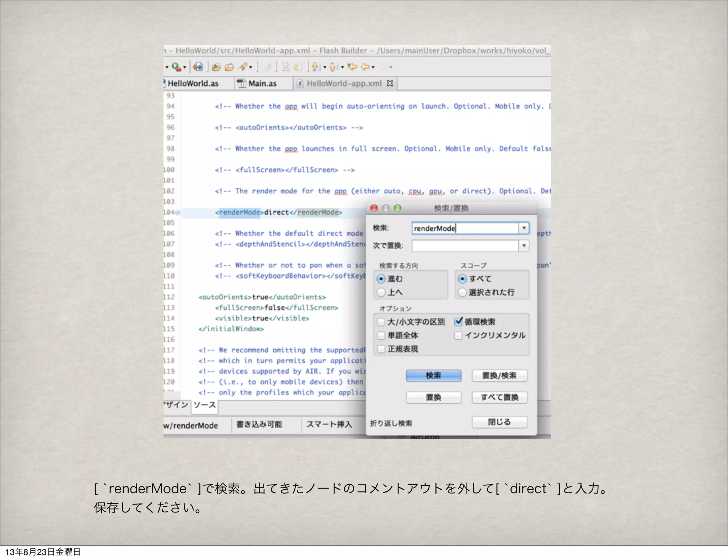Select the 進む (forward) direction radio
The height and width of the screenshot is (560, 728).
381,279
